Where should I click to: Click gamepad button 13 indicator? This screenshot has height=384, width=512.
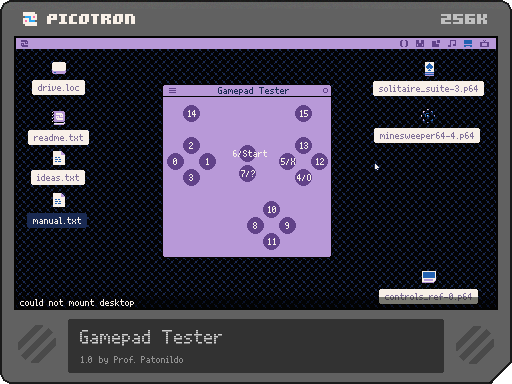(303, 146)
